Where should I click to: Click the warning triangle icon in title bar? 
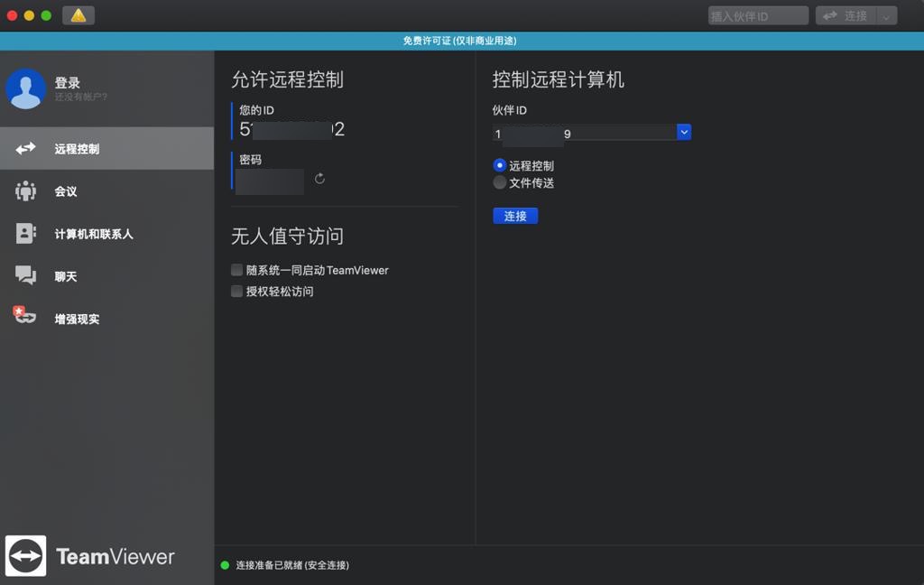point(79,15)
